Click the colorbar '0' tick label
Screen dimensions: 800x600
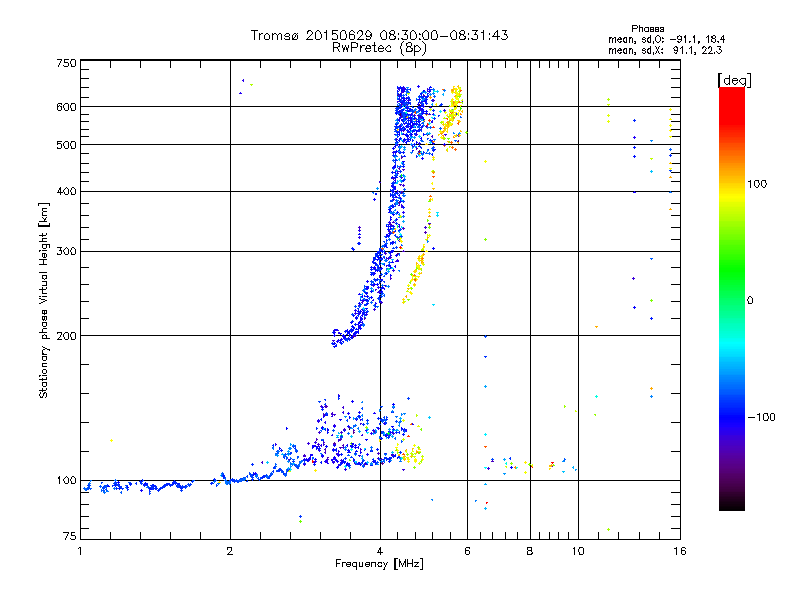click(x=749, y=300)
